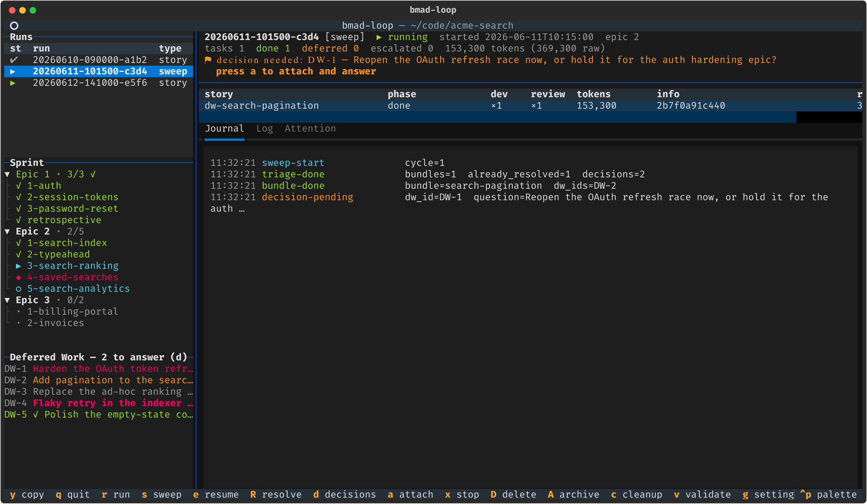Click the 'd decisions' footer command
This screenshot has height=504, width=867.
[x=345, y=495]
